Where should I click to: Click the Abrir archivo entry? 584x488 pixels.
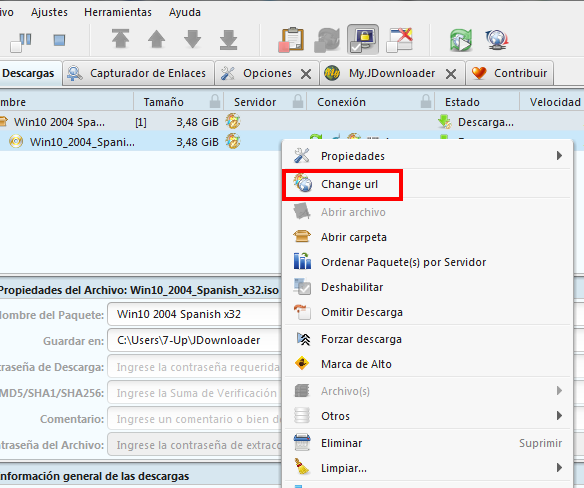click(428, 212)
